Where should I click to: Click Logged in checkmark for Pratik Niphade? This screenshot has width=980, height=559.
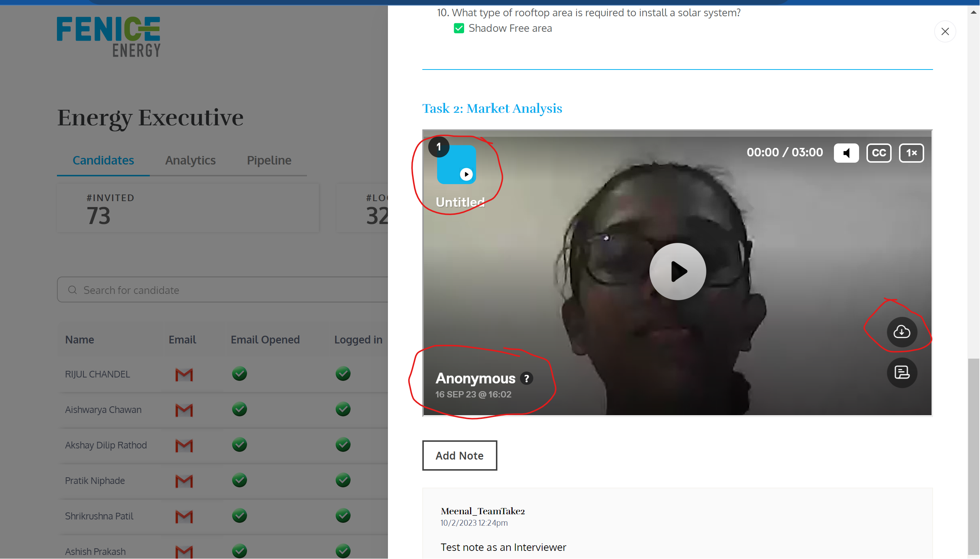click(x=343, y=480)
